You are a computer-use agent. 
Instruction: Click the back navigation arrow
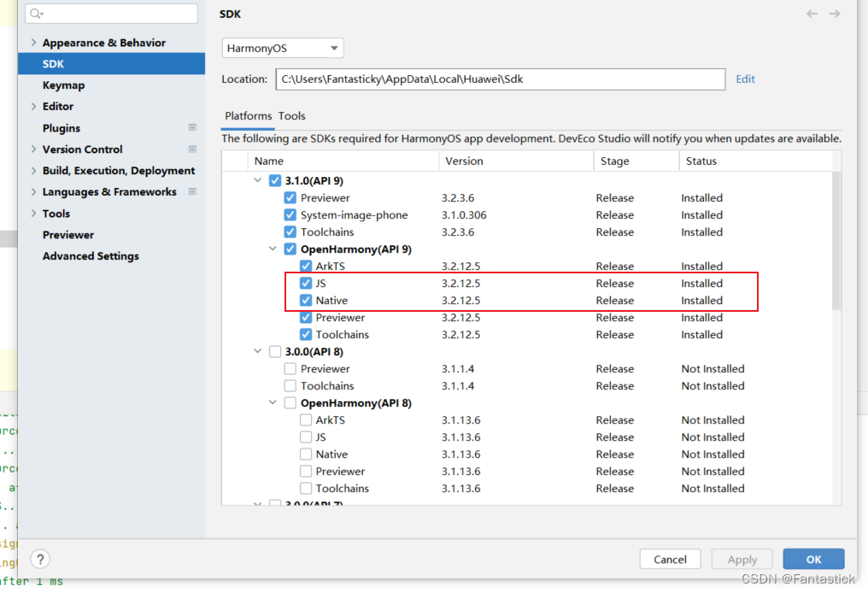point(812,14)
